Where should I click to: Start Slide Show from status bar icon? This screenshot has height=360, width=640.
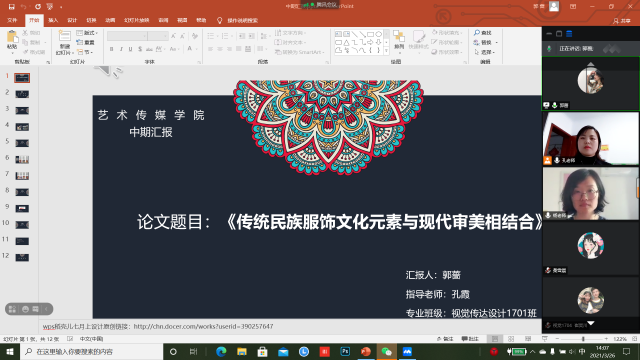coord(544,339)
